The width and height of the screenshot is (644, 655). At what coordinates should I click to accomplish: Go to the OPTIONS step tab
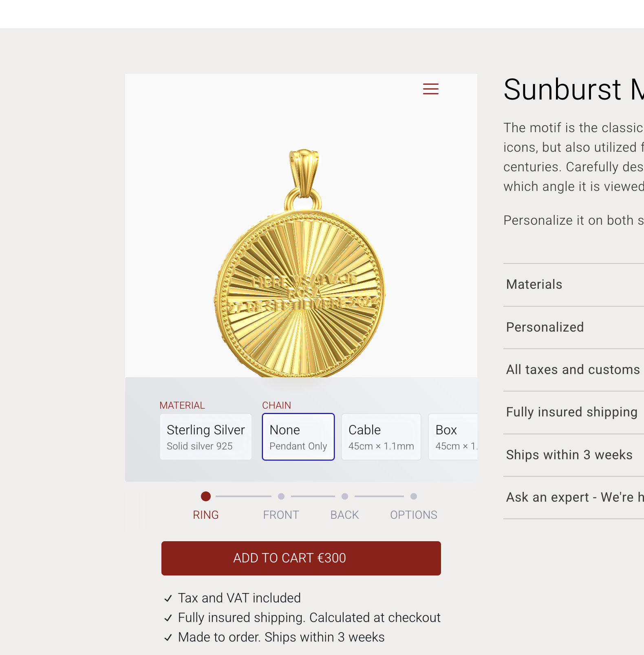pyautogui.click(x=413, y=515)
